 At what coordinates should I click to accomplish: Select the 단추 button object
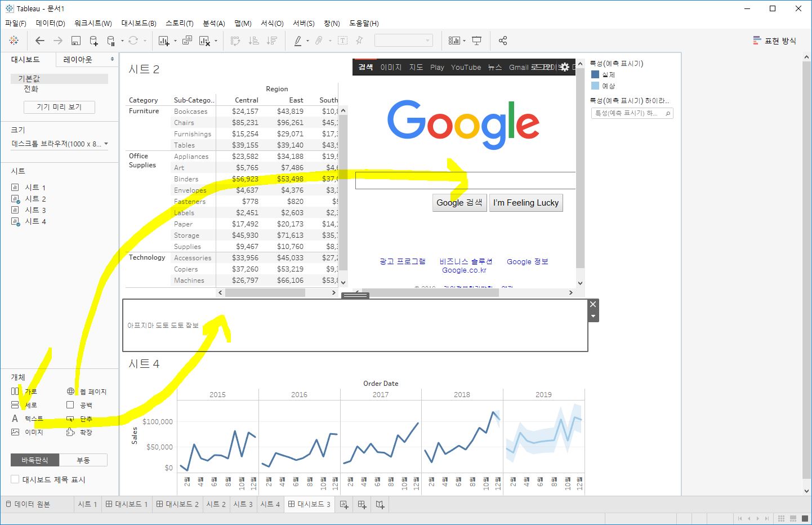click(79, 419)
